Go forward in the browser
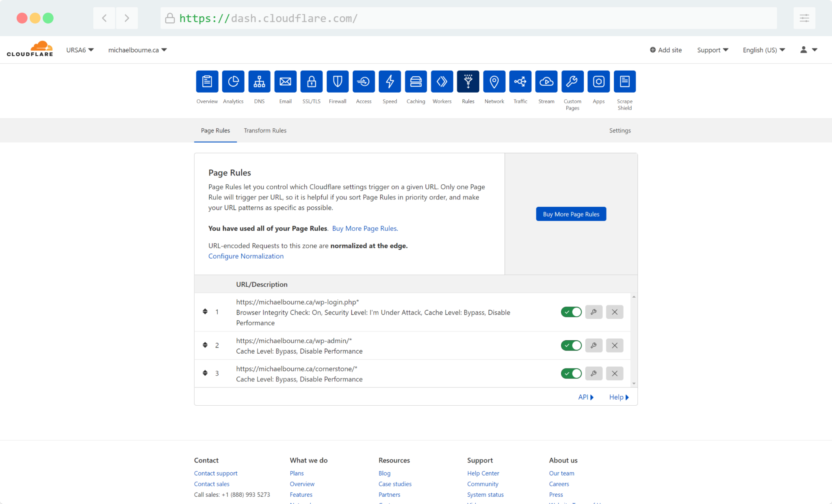Screen dimensions: 832x504 [x=127, y=18]
